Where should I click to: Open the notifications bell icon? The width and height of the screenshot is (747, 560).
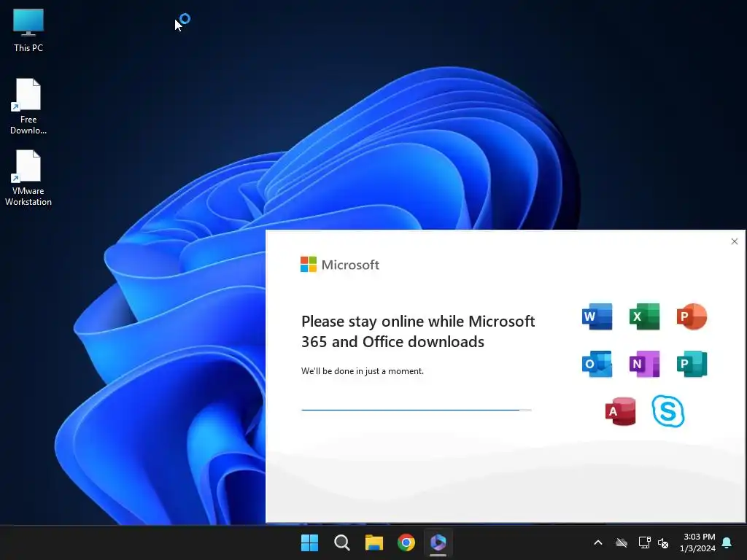click(x=727, y=542)
